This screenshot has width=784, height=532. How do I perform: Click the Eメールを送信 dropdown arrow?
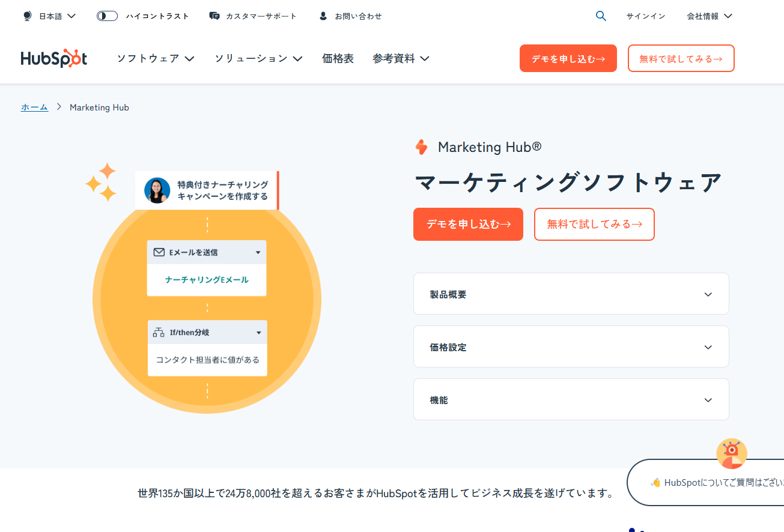point(258,253)
